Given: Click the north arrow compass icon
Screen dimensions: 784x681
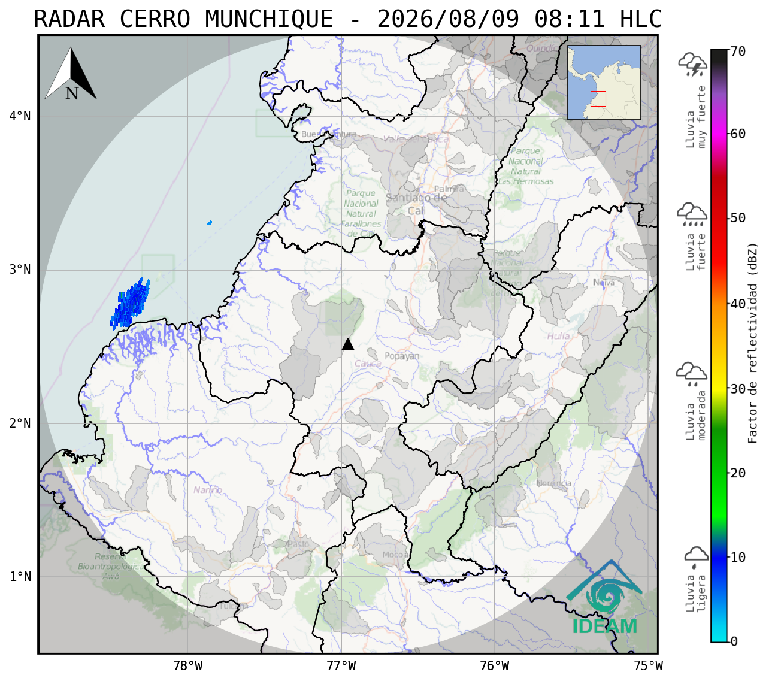Looking at the screenshot, I should point(71,74).
